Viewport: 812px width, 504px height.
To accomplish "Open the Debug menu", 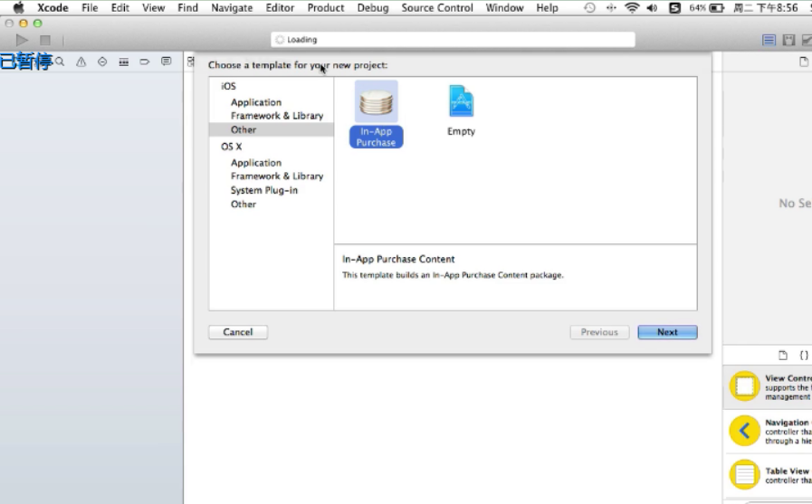I will (373, 8).
